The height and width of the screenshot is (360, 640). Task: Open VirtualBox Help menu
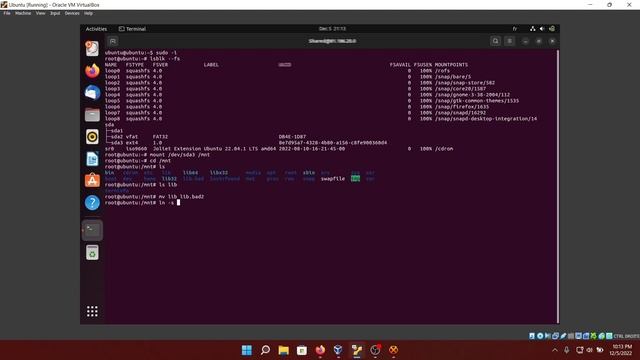88,13
